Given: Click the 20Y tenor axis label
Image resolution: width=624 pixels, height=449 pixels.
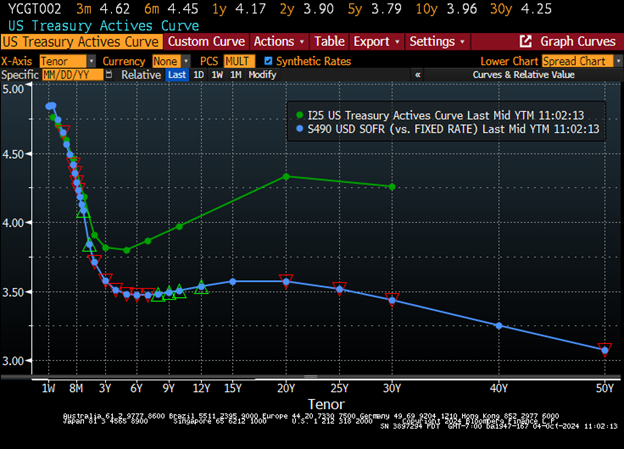Looking at the screenshot, I should 286,388.
